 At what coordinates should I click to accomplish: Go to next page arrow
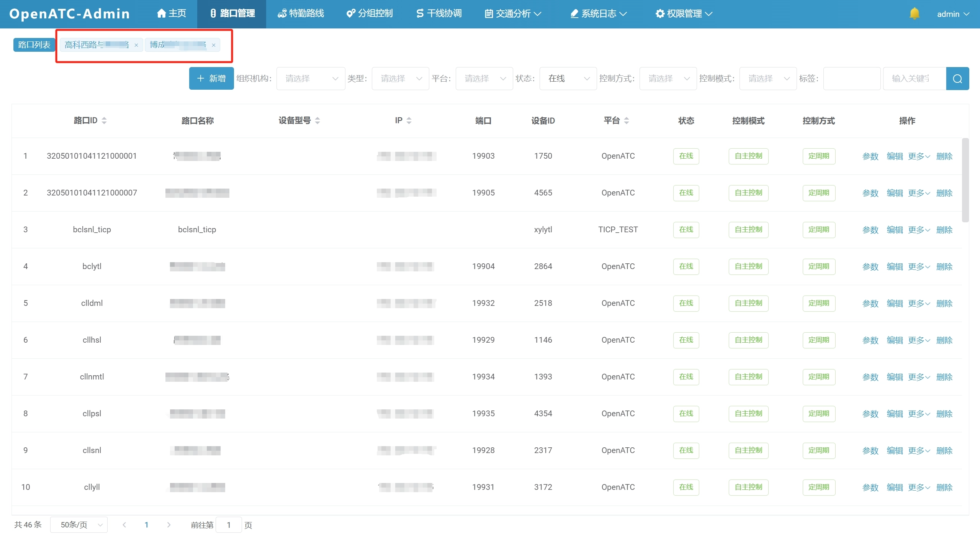pyautogui.click(x=169, y=525)
